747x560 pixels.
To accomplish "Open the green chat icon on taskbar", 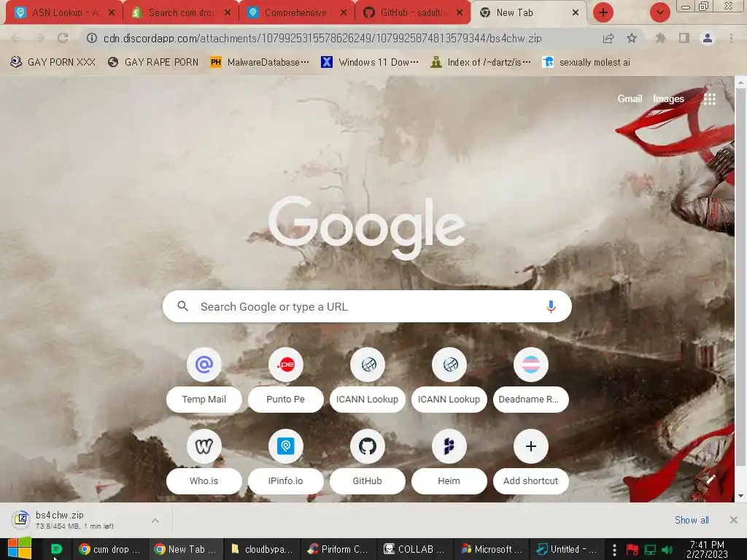I will (x=56, y=549).
